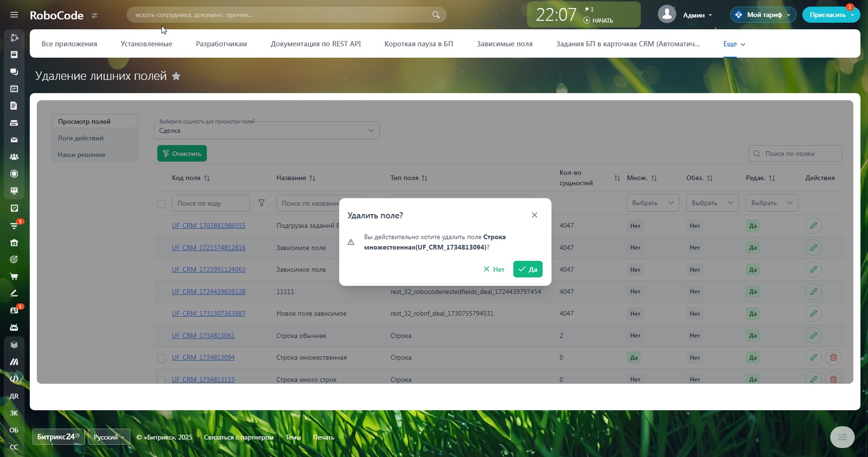Click the red trash icon for Строка множественная
868x457 pixels.
833,357
